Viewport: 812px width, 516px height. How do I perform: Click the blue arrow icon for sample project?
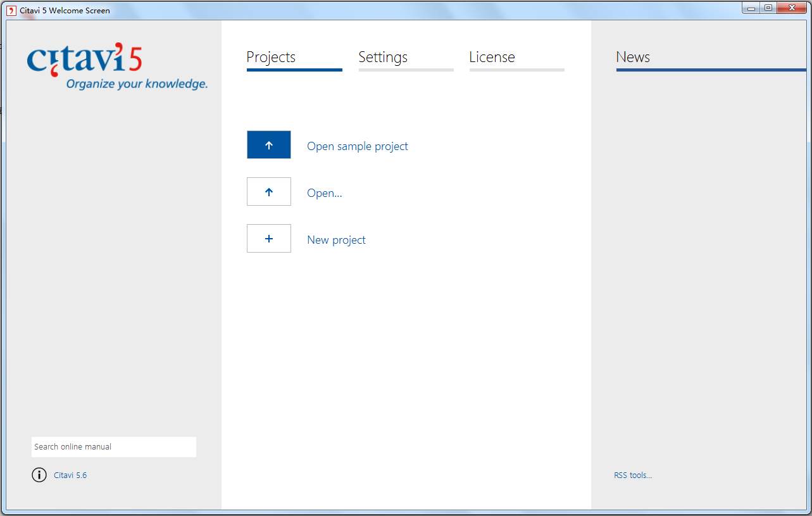click(x=269, y=145)
